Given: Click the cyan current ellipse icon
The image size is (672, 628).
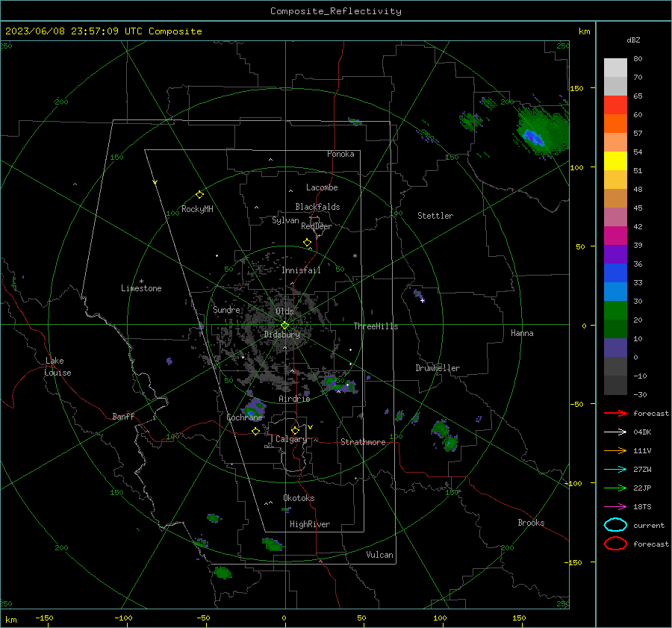Looking at the screenshot, I should point(615,525).
